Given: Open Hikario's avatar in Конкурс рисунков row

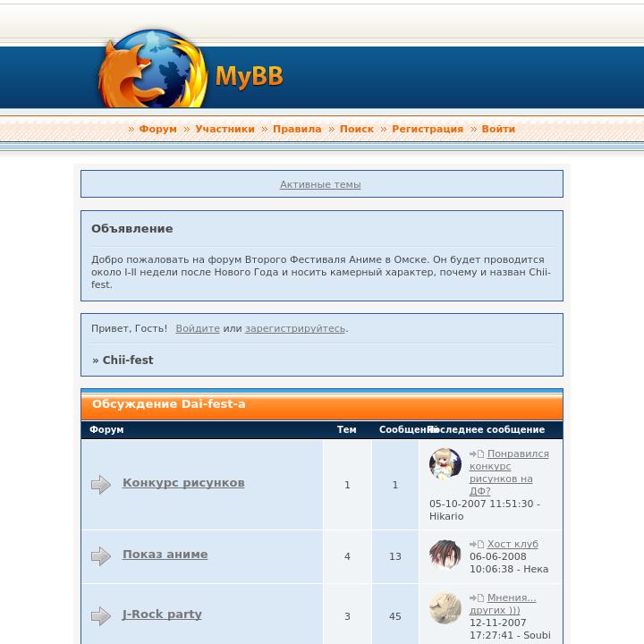Looking at the screenshot, I should [x=445, y=464].
